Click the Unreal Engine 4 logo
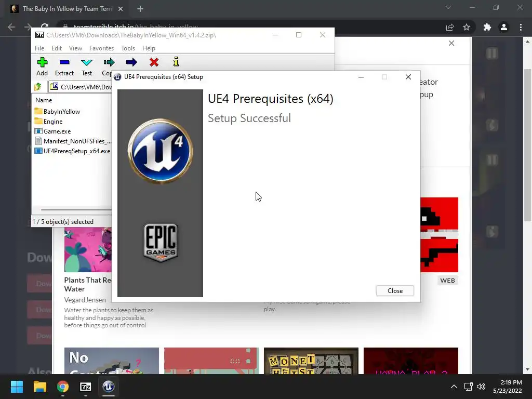Viewport: 532px width, 399px height. click(160, 151)
